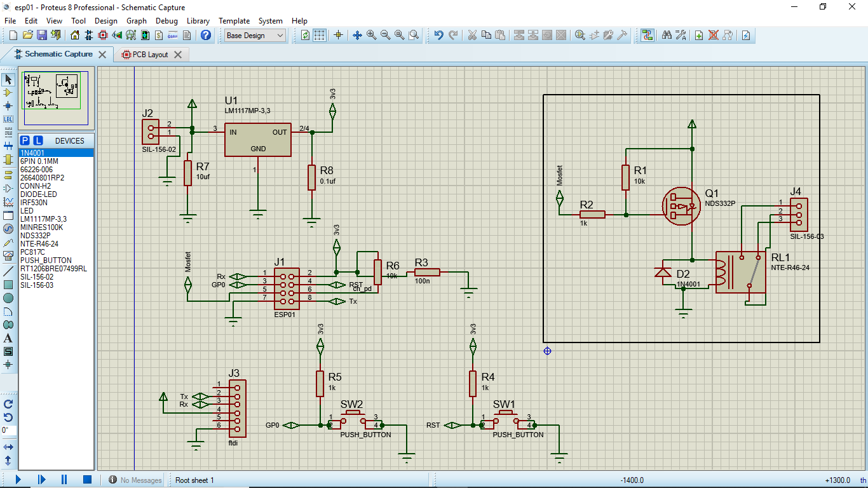
Task: Copy to clipboard icon in toolbar
Action: tap(486, 36)
